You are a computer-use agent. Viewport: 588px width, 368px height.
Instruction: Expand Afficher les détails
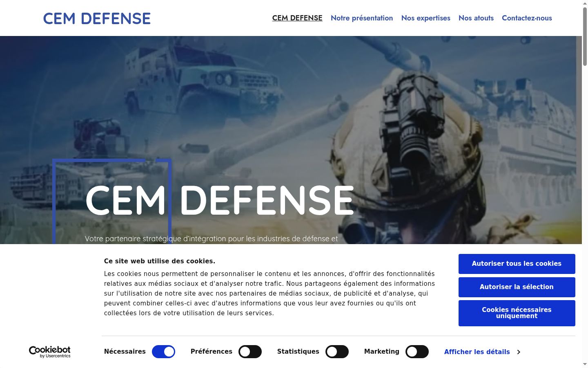[x=477, y=352]
